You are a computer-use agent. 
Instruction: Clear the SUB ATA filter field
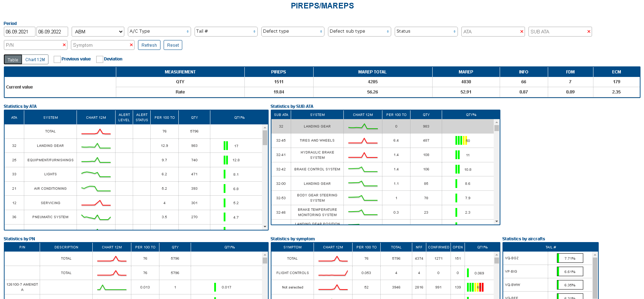coord(589,32)
